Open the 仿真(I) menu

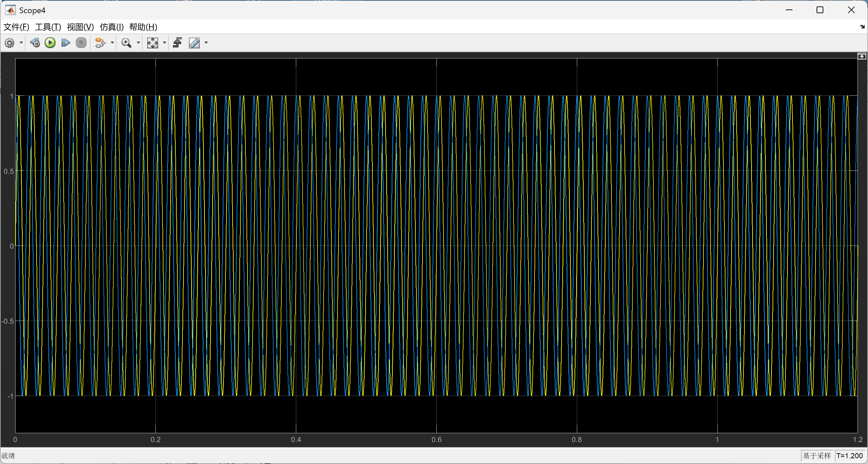pos(112,27)
